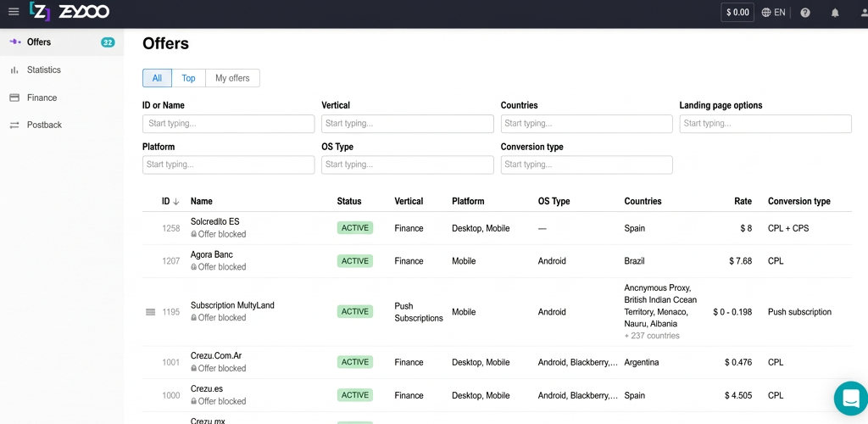Open the Crezu.es offer
The height and width of the screenshot is (424, 868).
click(207, 389)
